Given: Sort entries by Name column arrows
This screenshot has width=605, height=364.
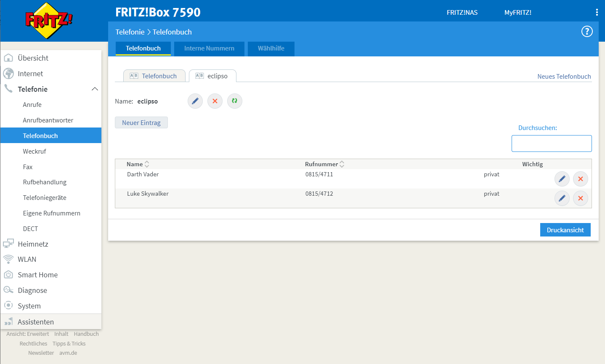Looking at the screenshot, I should (x=147, y=164).
